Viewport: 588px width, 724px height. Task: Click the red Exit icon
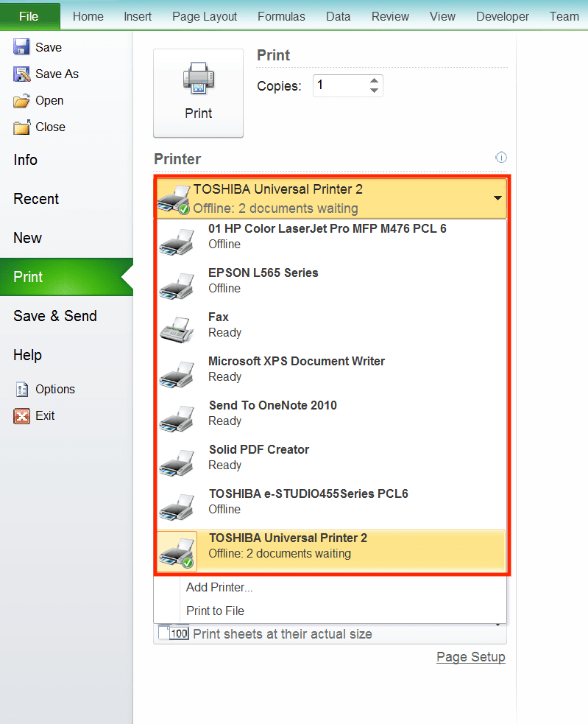point(21,416)
